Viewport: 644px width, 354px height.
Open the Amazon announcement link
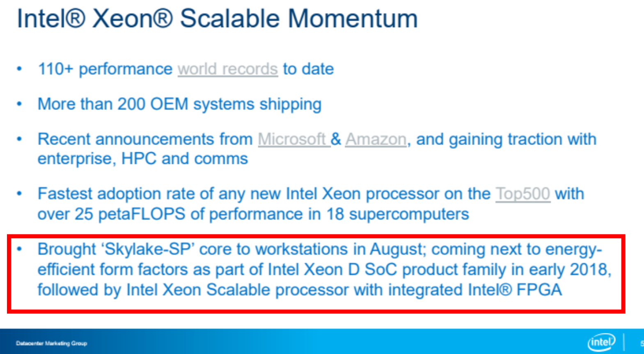[376, 139]
